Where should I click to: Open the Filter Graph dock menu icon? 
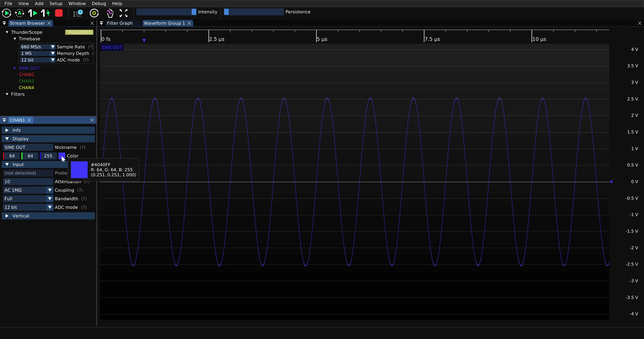(101, 23)
